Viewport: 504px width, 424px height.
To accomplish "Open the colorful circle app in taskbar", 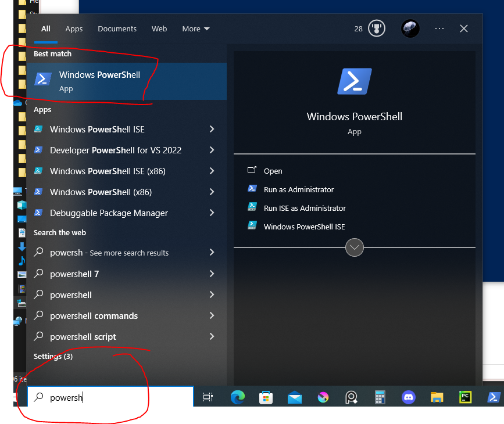I will (x=323, y=397).
